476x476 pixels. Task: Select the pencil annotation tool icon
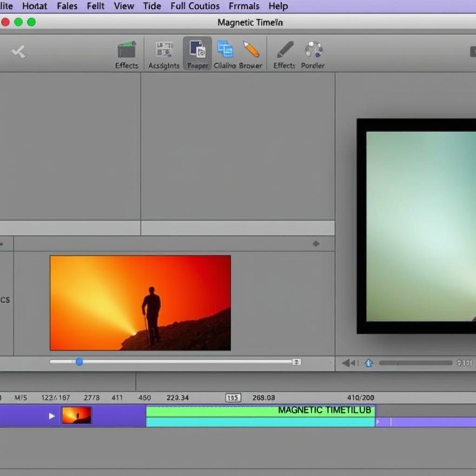[251, 49]
